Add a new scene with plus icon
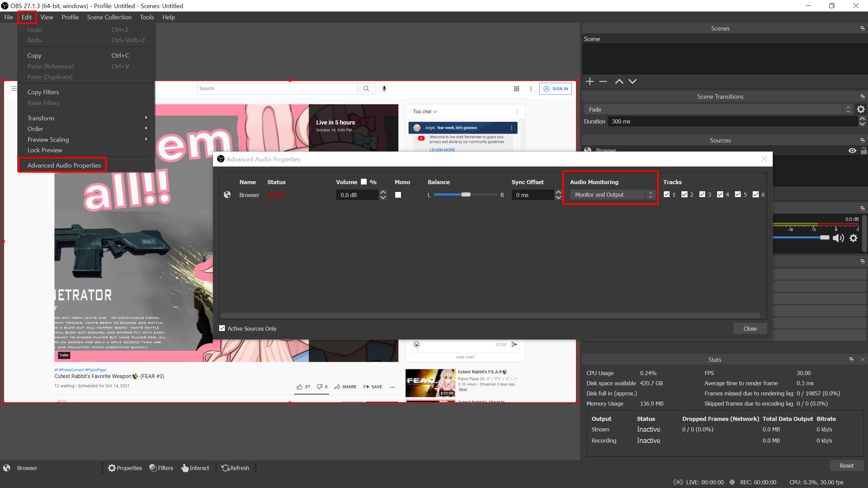 click(590, 81)
